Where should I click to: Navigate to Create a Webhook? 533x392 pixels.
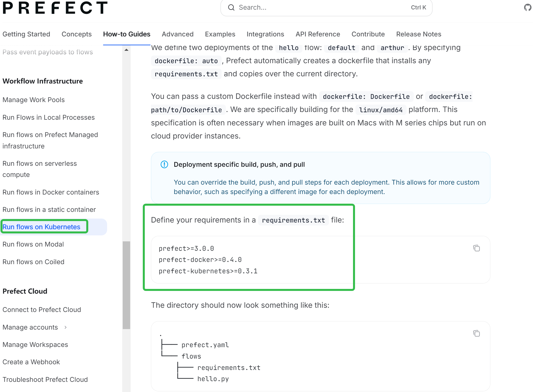[31, 362]
